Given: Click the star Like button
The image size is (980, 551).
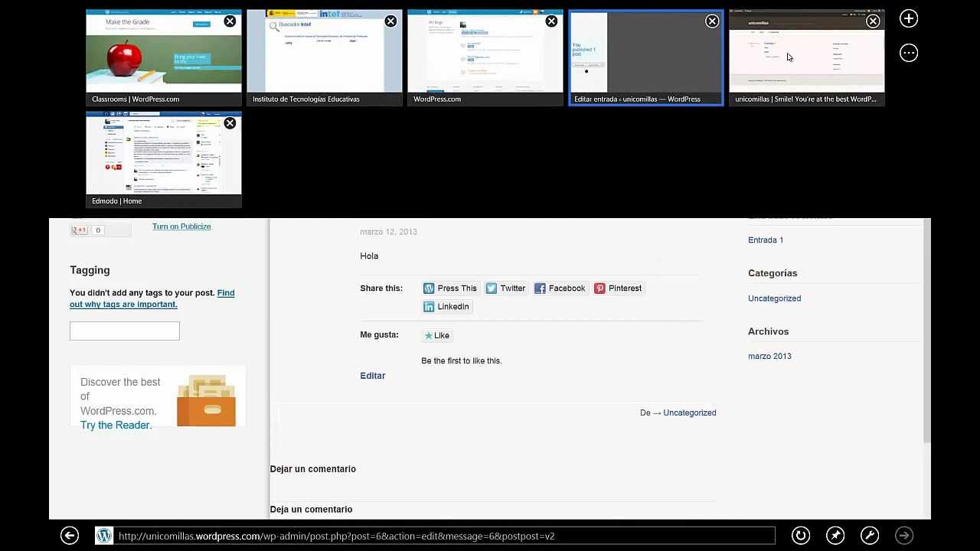Looking at the screenshot, I should (x=437, y=335).
